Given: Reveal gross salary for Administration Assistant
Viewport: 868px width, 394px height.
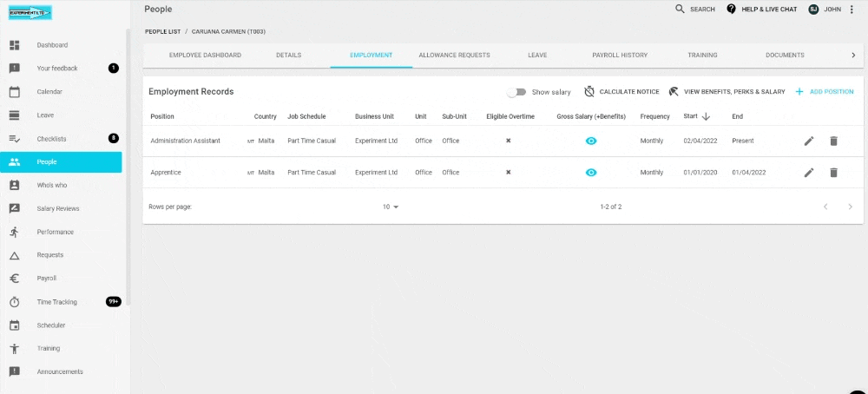Looking at the screenshot, I should coord(590,141).
